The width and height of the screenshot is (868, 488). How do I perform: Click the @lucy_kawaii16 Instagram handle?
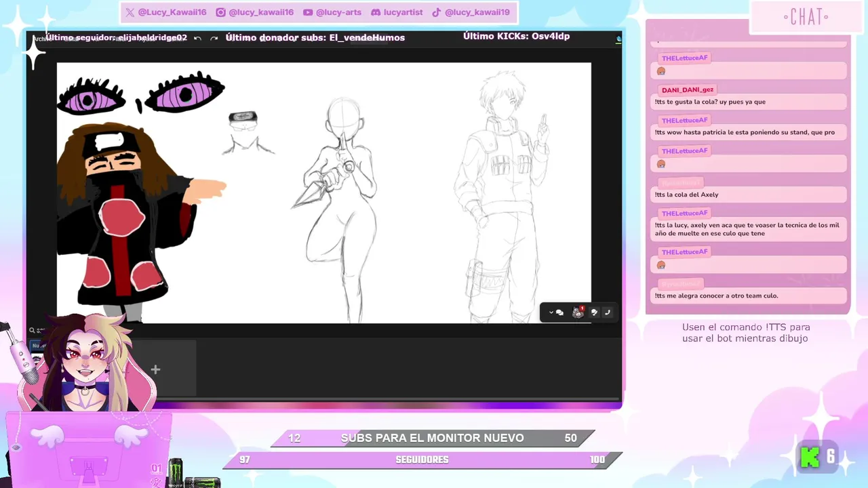coord(261,12)
